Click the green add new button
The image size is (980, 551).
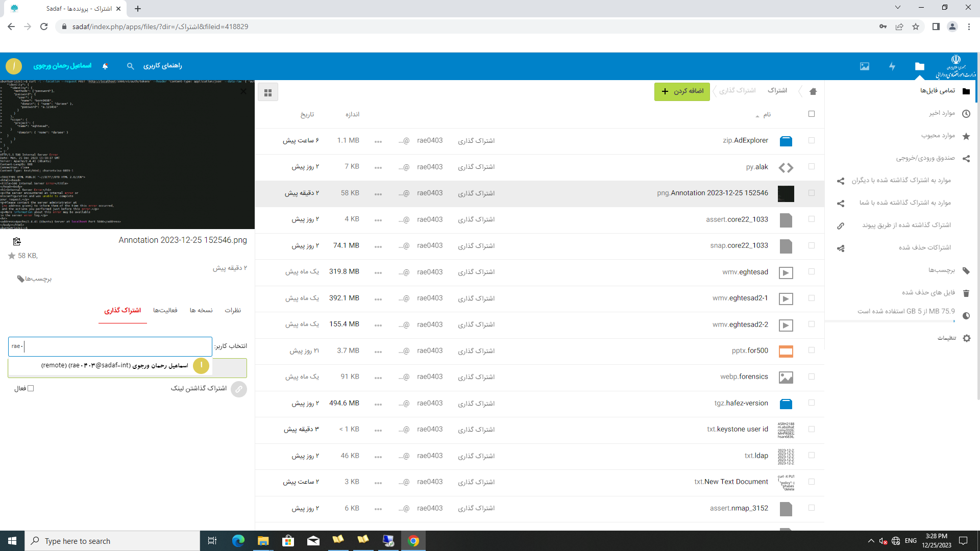click(x=682, y=91)
